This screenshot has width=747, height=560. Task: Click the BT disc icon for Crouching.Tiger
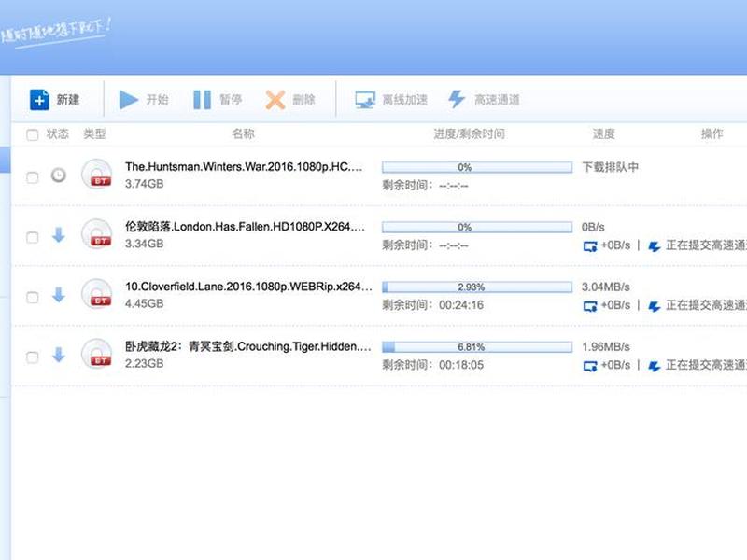(x=97, y=355)
